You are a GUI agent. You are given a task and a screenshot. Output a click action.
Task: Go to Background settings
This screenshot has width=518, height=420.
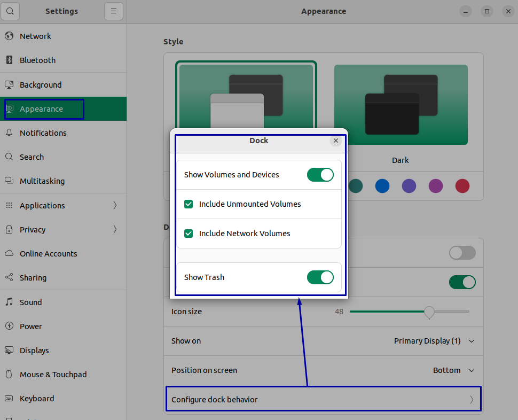[x=63, y=84]
